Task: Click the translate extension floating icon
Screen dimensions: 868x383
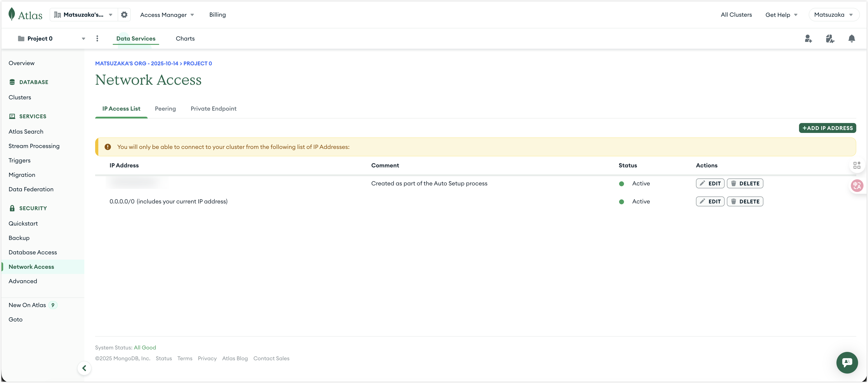Action: tap(857, 186)
